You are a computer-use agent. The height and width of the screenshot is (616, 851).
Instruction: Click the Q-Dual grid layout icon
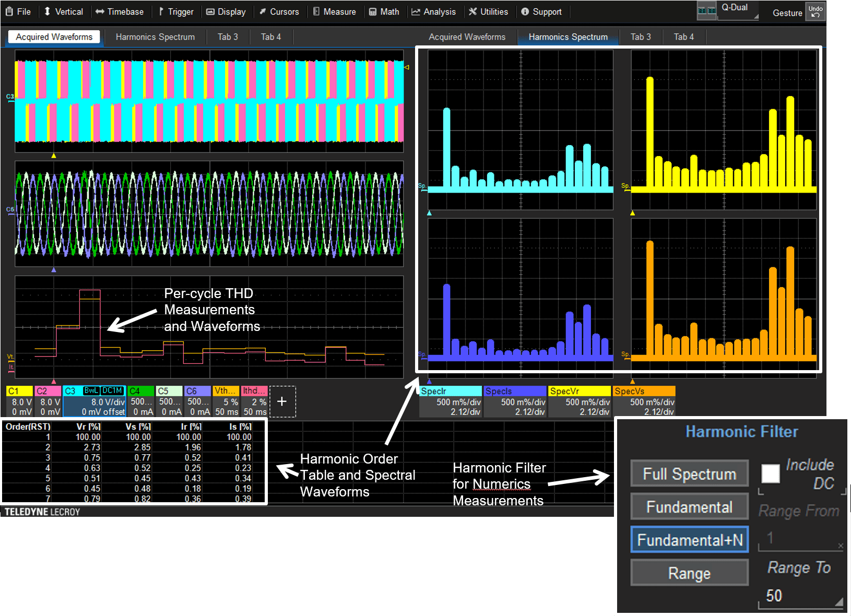(x=707, y=10)
